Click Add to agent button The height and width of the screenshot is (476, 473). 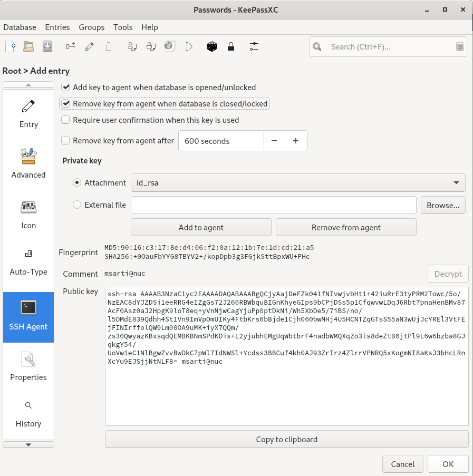click(x=201, y=227)
